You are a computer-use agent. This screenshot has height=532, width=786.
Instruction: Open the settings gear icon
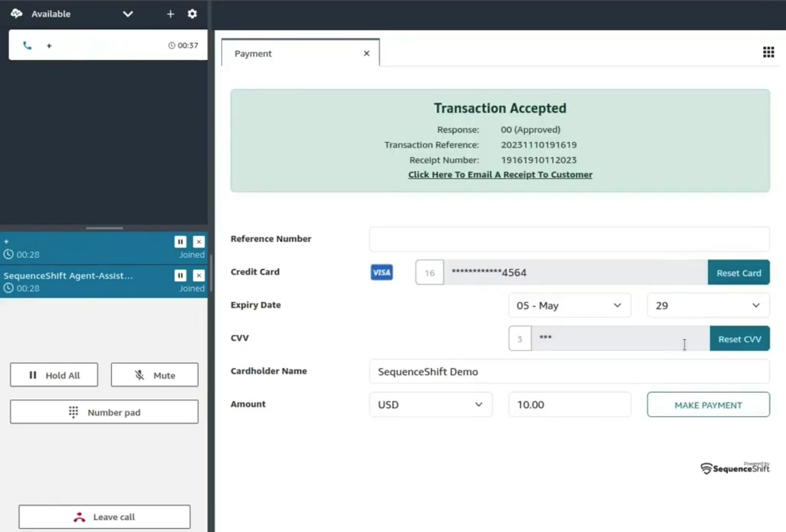[x=192, y=14]
